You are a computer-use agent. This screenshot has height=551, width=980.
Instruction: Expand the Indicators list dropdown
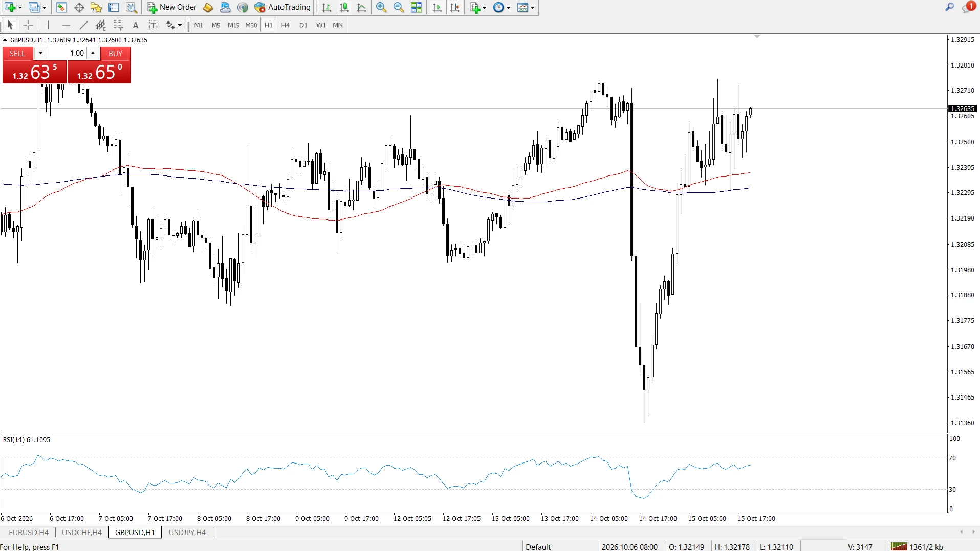tap(484, 7)
